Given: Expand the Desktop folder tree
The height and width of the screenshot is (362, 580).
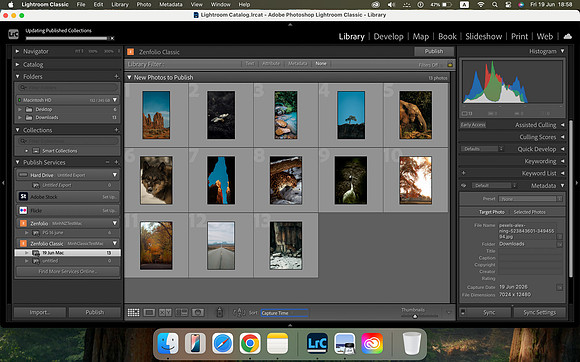Looking at the screenshot, I should 20,109.
